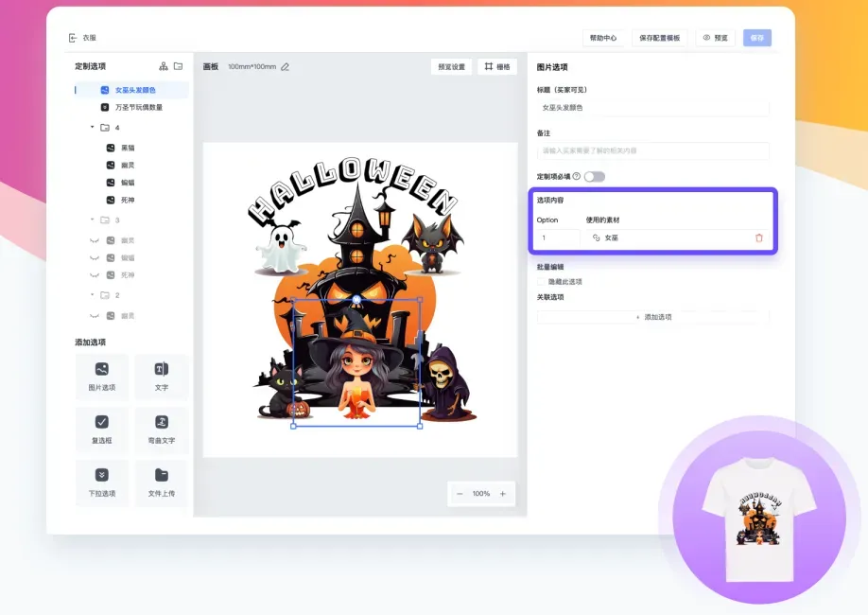The height and width of the screenshot is (615, 868).
Task: Click the back/exit icon beside 衣服
Action: [72, 38]
